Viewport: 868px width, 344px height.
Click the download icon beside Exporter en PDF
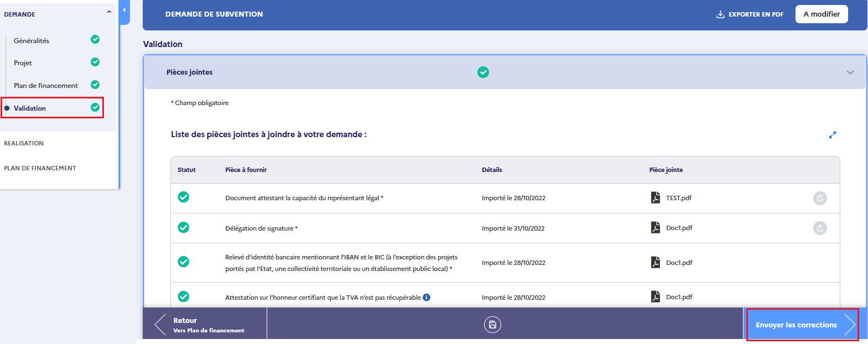[720, 14]
